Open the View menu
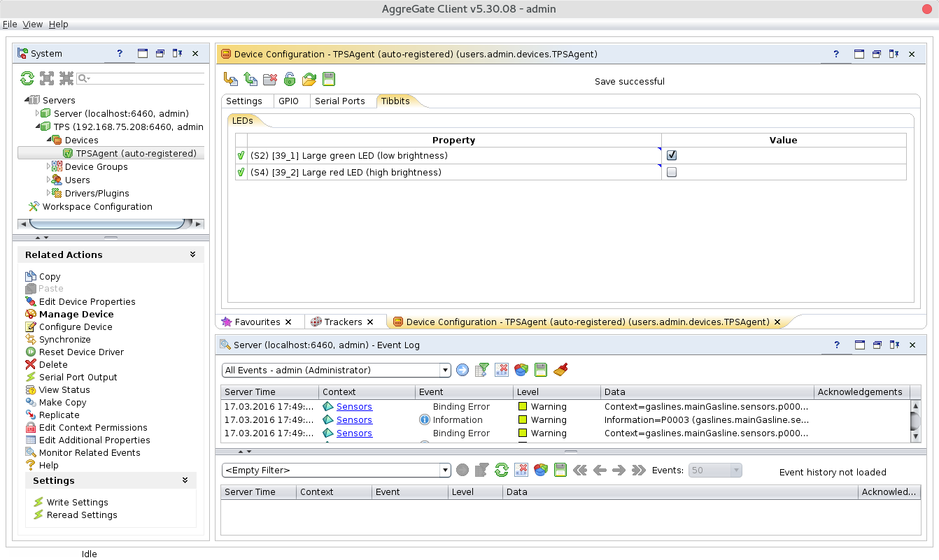 click(33, 24)
